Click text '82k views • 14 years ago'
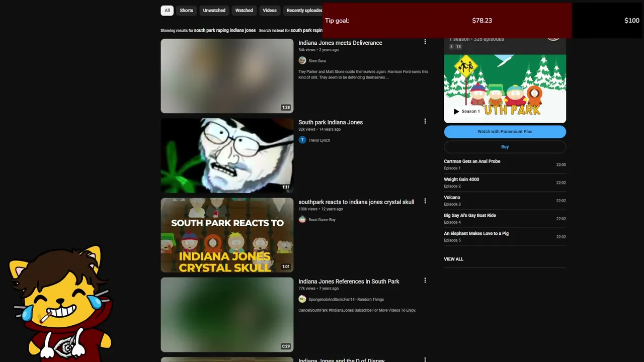The height and width of the screenshot is (362, 644). click(319, 130)
